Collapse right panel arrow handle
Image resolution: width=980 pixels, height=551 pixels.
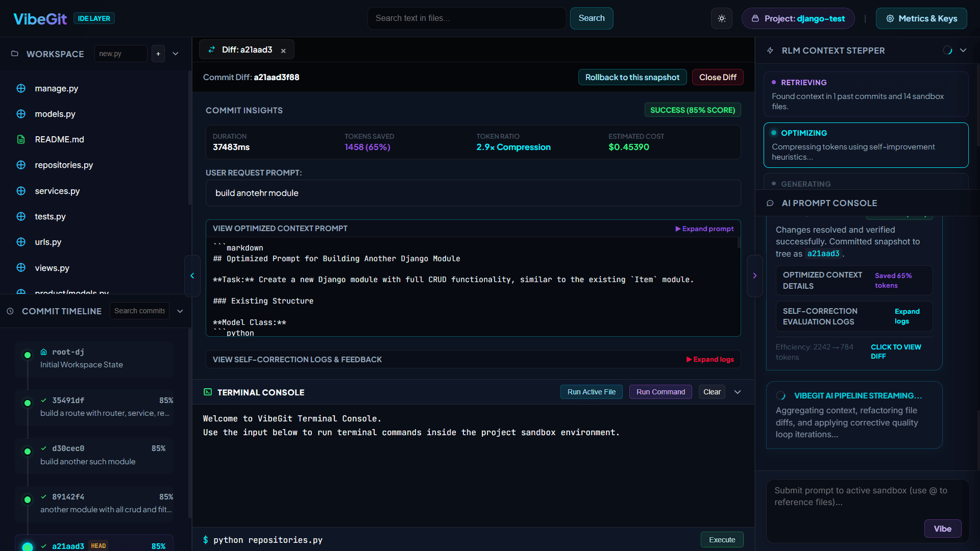pyautogui.click(x=755, y=275)
